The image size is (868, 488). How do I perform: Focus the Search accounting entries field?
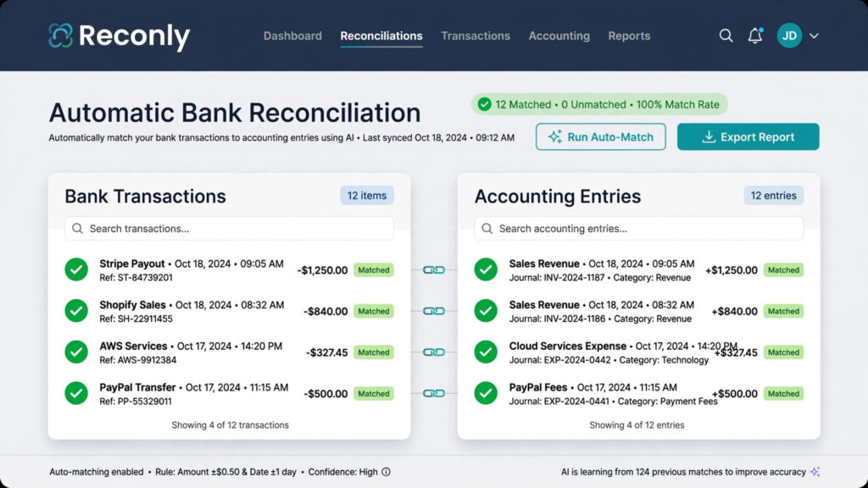(x=639, y=229)
